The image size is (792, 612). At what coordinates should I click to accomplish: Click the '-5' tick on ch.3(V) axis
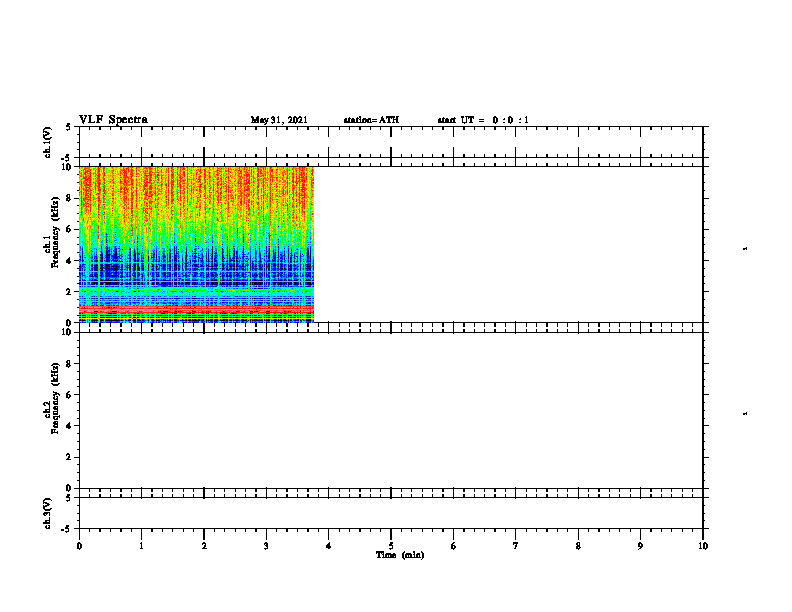coord(67,529)
